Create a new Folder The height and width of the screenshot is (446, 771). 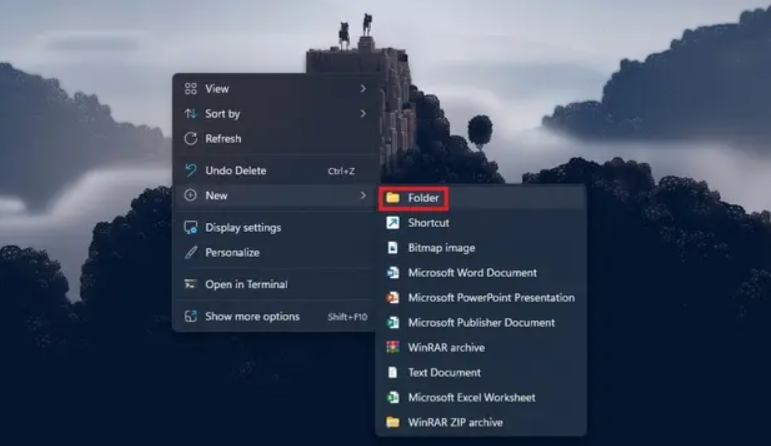(x=481, y=198)
